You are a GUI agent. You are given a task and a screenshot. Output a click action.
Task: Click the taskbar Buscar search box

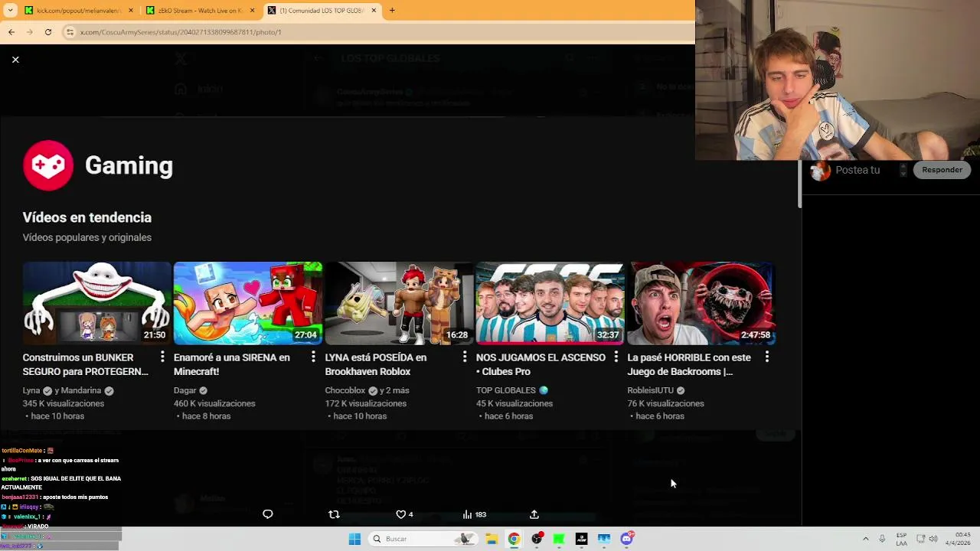[422, 539]
